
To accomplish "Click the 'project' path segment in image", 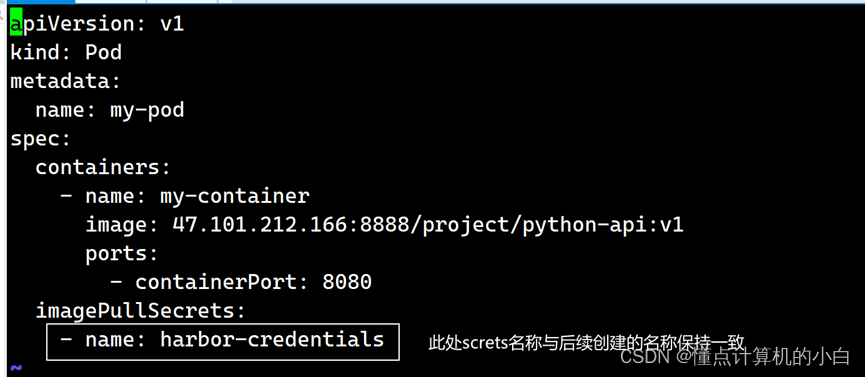I will (466, 226).
